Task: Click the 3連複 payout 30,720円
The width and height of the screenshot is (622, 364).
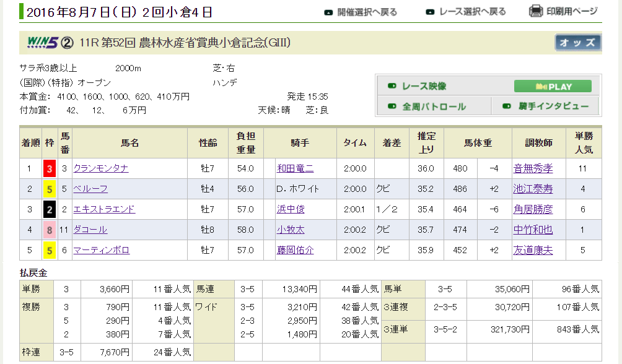Action: (x=512, y=307)
